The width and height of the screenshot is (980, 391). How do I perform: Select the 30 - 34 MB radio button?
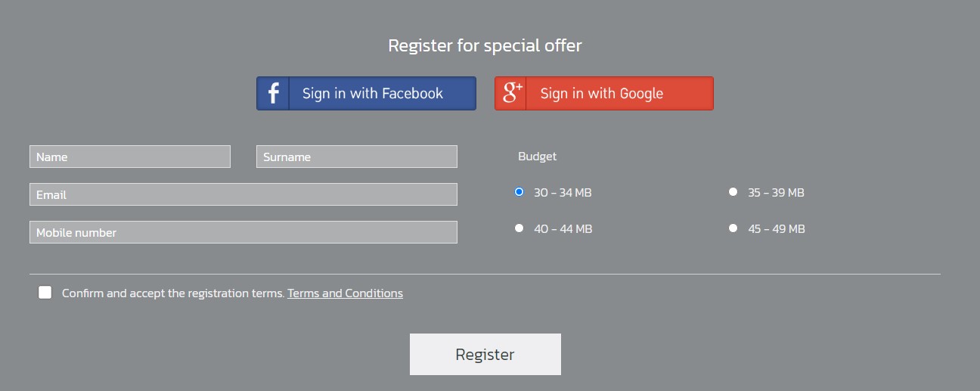pos(519,192)
